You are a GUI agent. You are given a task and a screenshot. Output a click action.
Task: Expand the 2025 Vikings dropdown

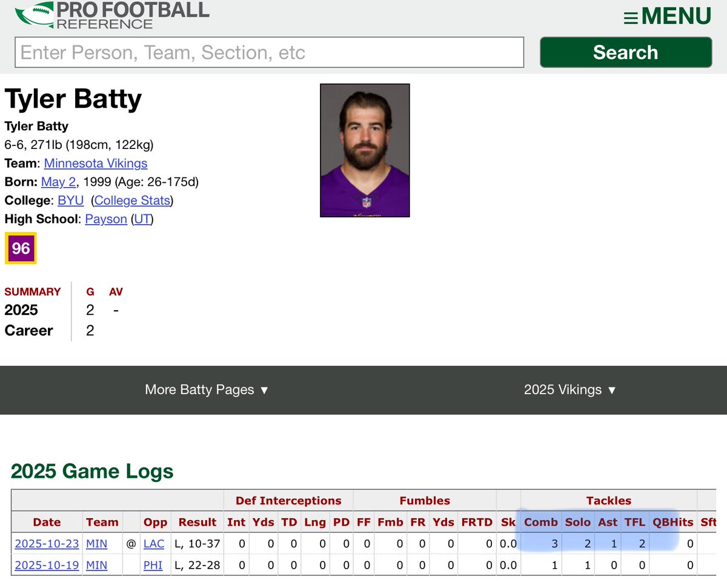pyautogui.click(x=570, y=390)
